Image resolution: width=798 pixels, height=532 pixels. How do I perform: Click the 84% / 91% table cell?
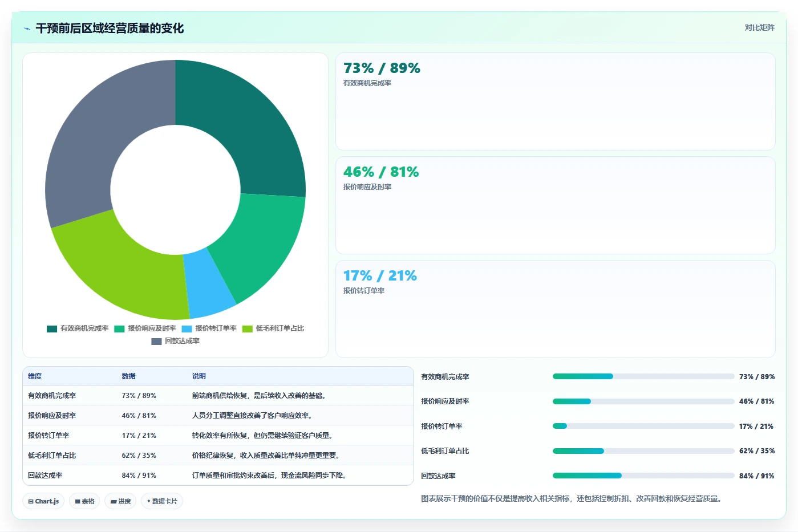point(139,476)
